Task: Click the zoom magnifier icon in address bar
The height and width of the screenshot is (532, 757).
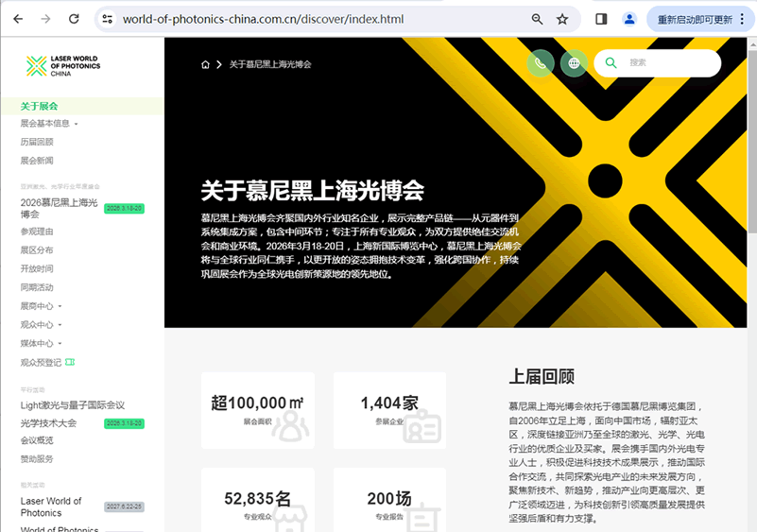Action: click(537, 19)
